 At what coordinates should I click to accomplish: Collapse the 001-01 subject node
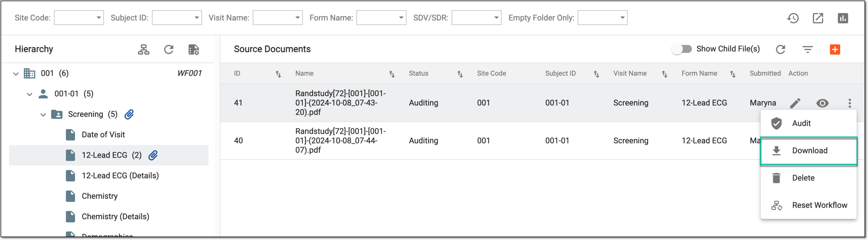[x=30, y=94]
